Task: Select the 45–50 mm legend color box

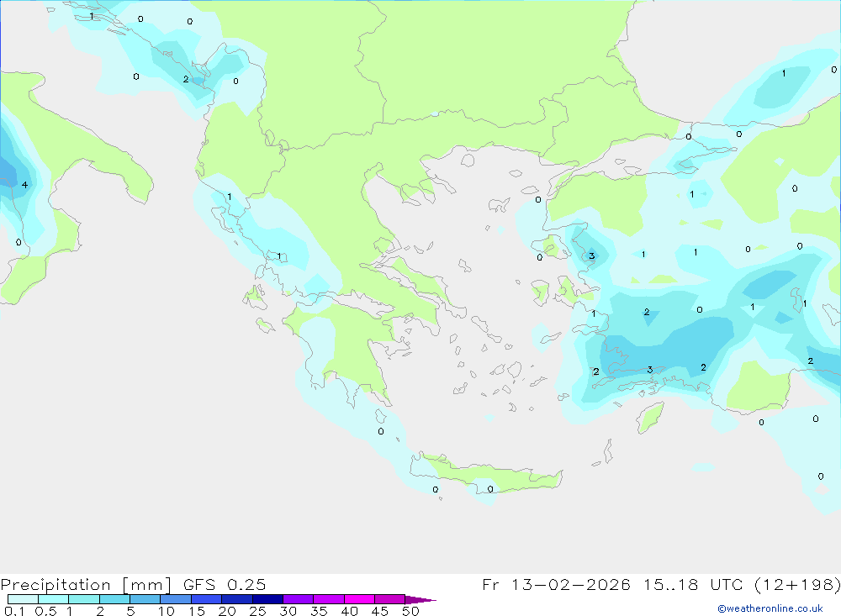Action: 390,599
